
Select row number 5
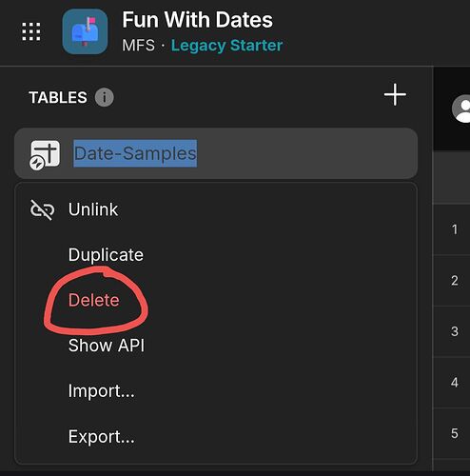pos(455,433)
